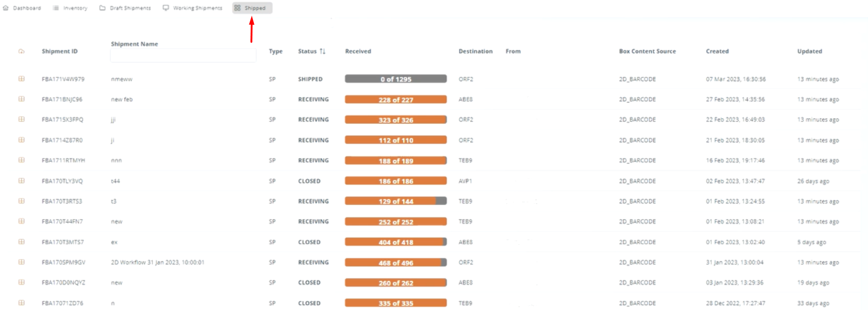The height and width of the screenshot is (310, 868).
Task: Click the Status column sort arrows
Action: (x=322, y=52)
